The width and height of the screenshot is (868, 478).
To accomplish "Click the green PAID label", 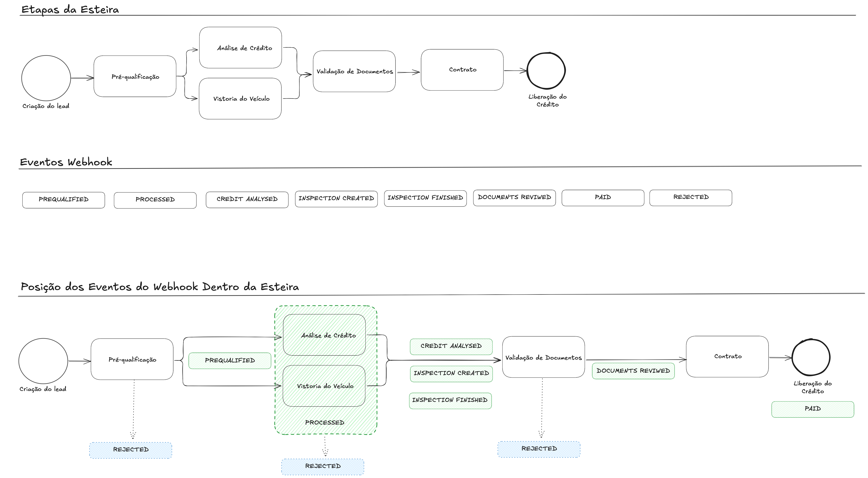I will (812, 409).
